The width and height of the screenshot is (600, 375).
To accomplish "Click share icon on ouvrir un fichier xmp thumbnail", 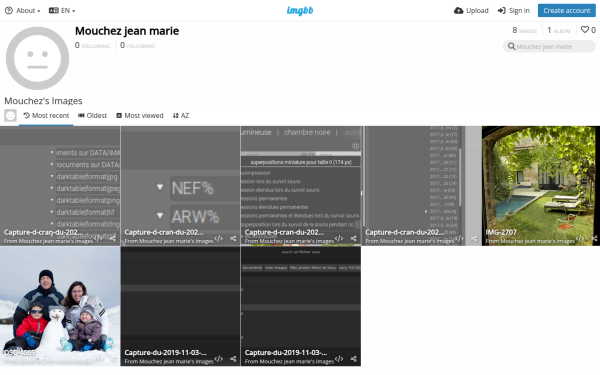I will [x=354, y=359].
